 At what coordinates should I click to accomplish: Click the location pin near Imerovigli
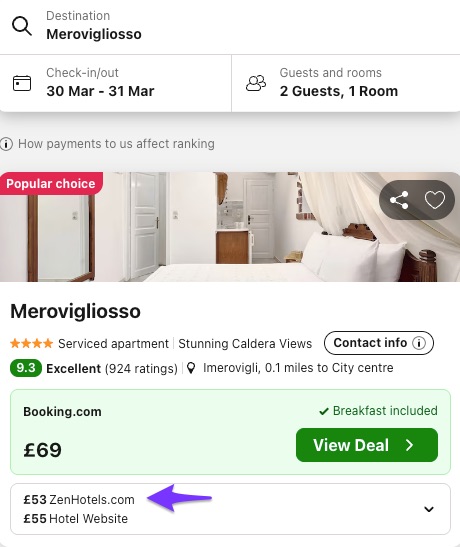(x=191, y=368)
